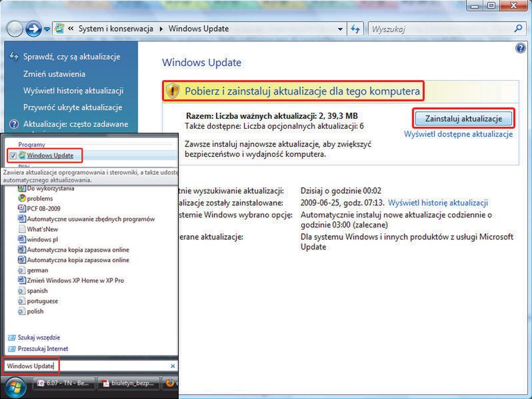Screen dimensions: 532x399
Task: Open the problems file in results
Action: click(40, 198)
